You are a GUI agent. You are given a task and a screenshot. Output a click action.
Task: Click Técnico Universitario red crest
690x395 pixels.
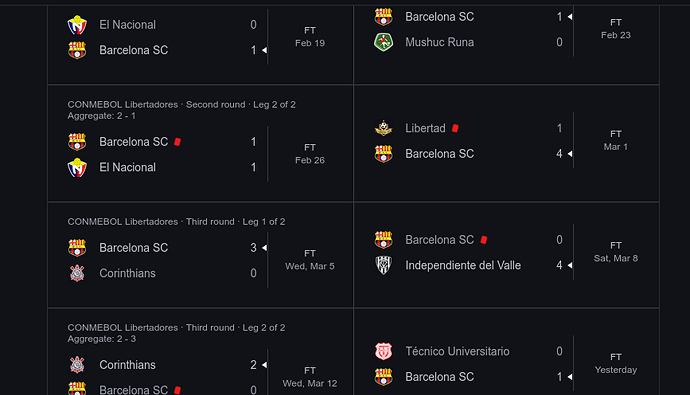(383, 351)
